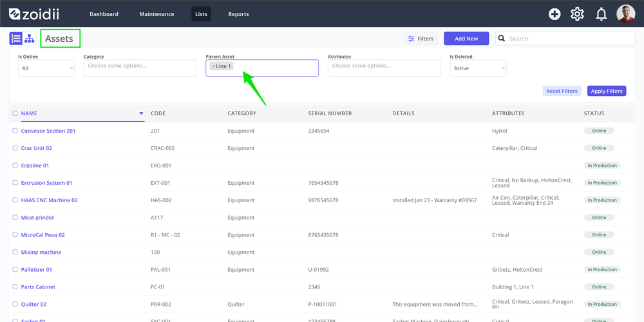Open Dashboard menu

pyautogui.click(x=104, y=14)
